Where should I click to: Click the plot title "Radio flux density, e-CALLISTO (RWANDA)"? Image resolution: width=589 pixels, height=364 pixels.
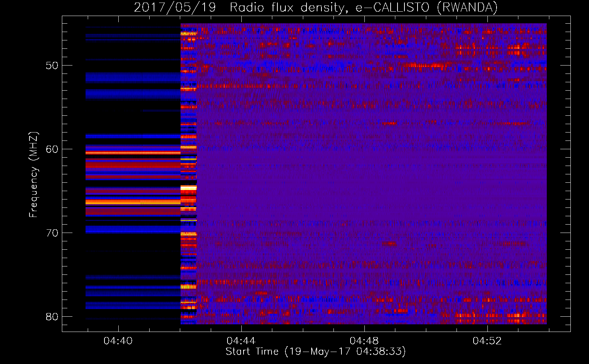[x=364, y=8]
